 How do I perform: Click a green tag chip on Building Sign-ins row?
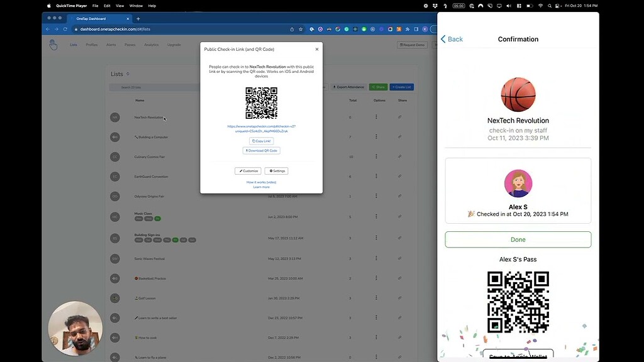[175, 240]
